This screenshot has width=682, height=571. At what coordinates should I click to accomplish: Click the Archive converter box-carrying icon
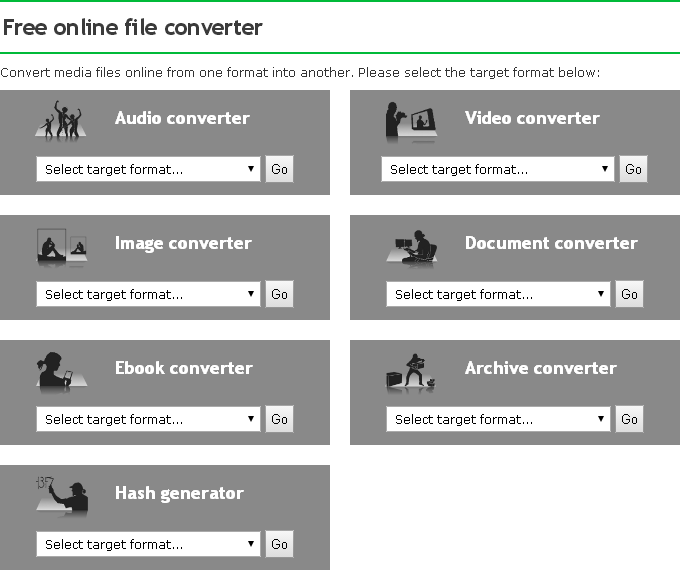point(411,373)
